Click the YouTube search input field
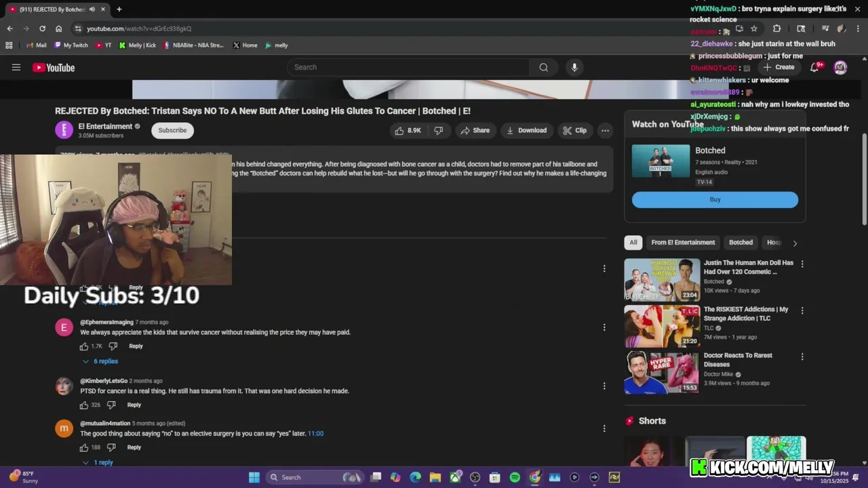Viewport: 868px width, 488px height. pos(409,67)
